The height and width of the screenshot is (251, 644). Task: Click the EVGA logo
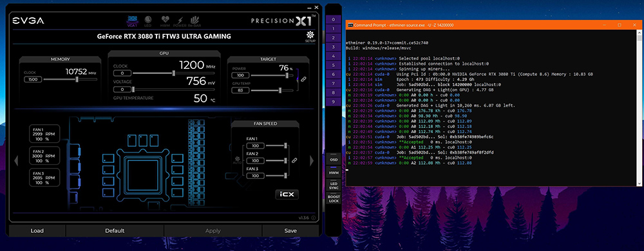coord(28,21)
